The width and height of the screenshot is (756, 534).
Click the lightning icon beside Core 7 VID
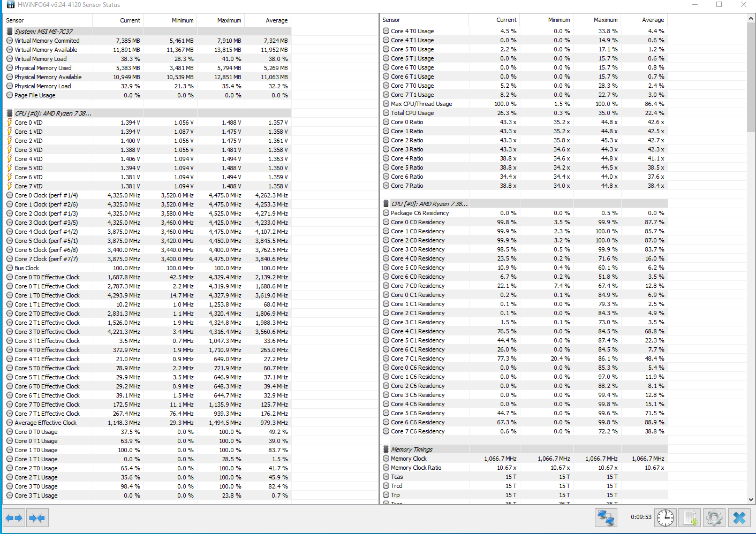coord(10,186)
